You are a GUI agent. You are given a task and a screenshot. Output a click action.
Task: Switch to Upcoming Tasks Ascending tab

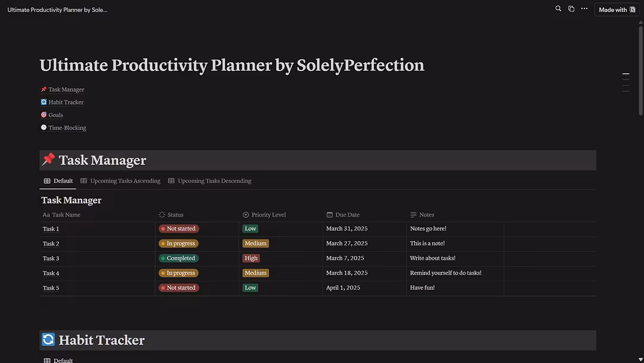pos(125,181)
